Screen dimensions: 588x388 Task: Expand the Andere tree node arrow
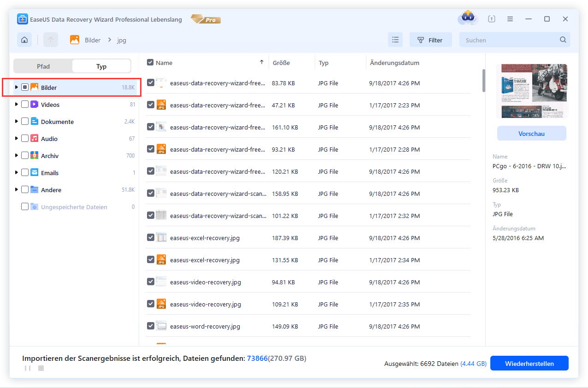pyautogui.click(x=16, y=190)
